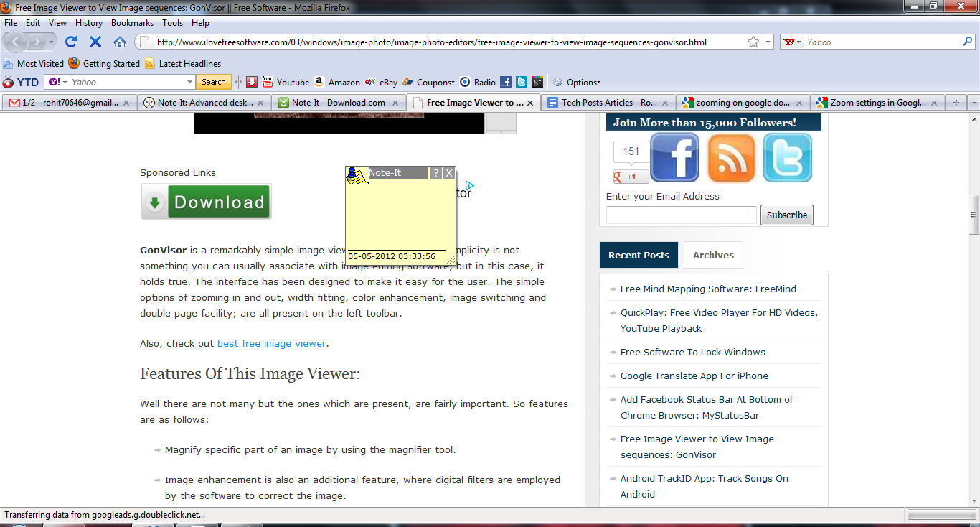Click the small Facebook icon in toolbar
The image size is (980, 527).
point(506,82)
